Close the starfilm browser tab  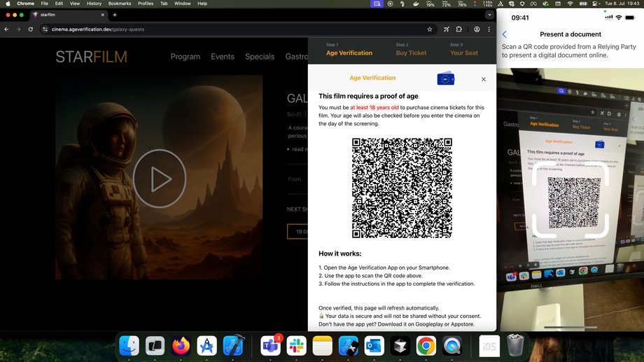click(103, 15)
